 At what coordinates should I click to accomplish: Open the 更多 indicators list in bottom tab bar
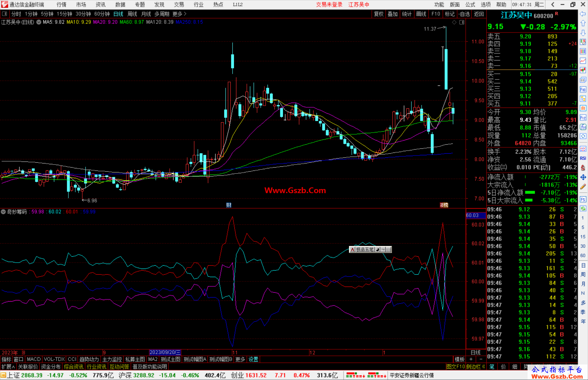coord(240,360)
